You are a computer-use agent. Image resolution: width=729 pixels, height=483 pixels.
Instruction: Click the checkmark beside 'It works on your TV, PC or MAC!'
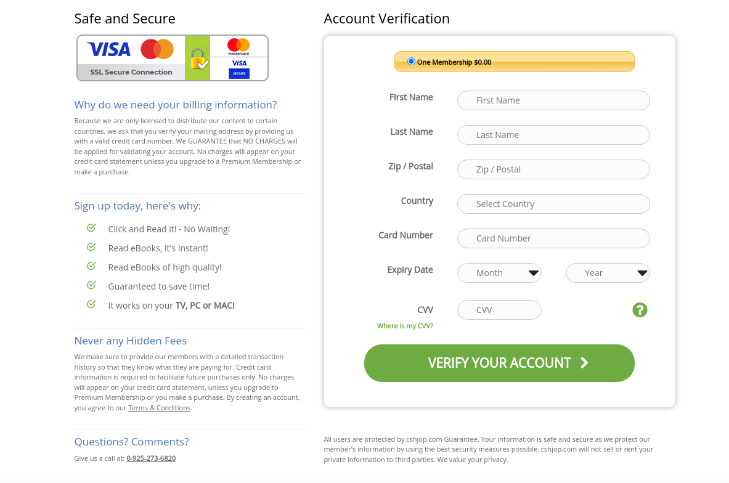(x=91, y=304)
